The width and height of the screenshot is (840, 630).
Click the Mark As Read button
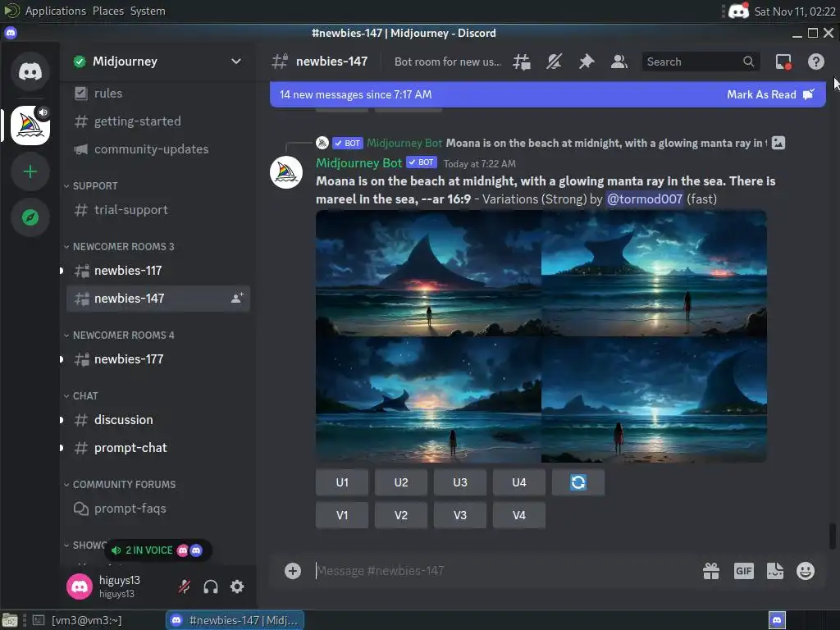click(770, 95)
